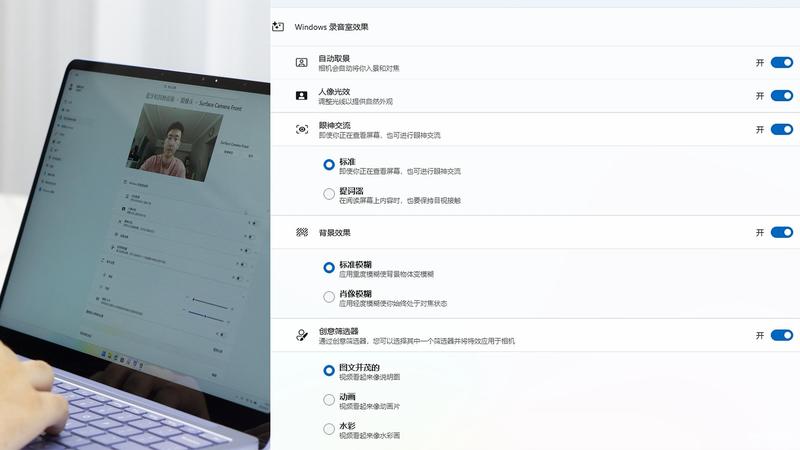Click the 人像光效 portrait icon
This screenshot has width=800, height=450.
(302, 95)
